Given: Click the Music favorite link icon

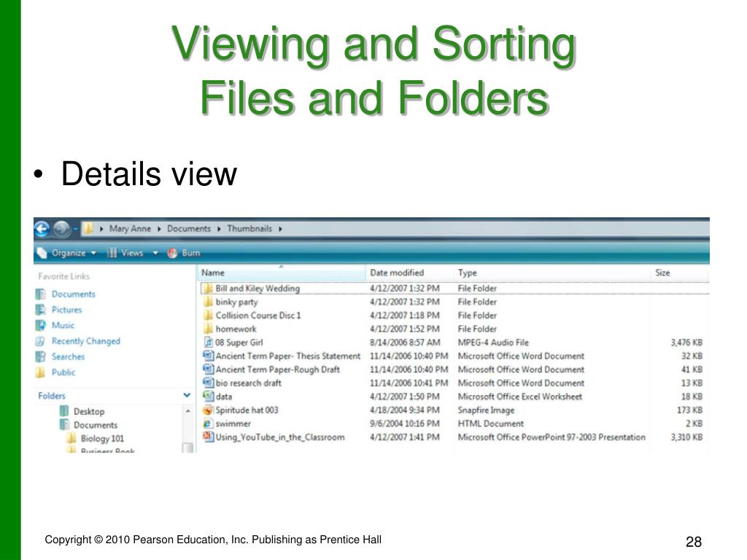Looking at the screenshot, I should [x=41, y=326].
